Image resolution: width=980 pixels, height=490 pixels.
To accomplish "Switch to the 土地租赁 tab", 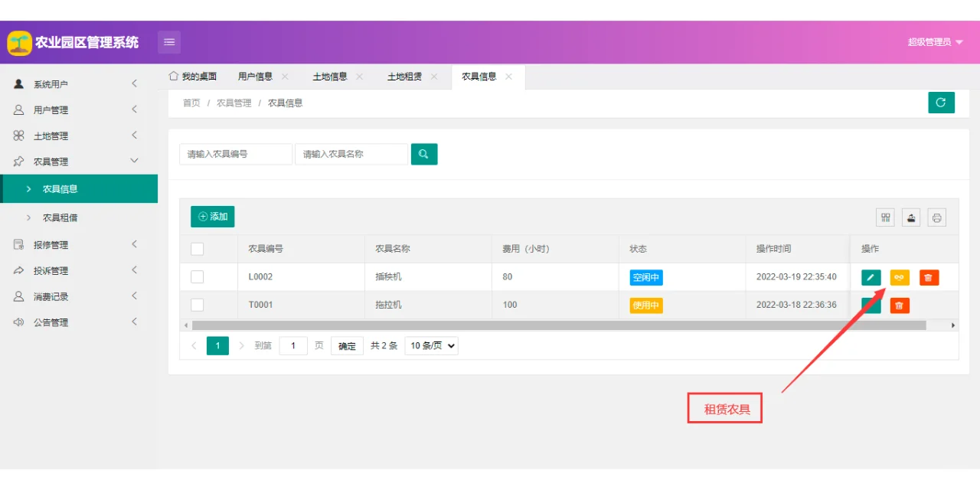I will point(404,77).
